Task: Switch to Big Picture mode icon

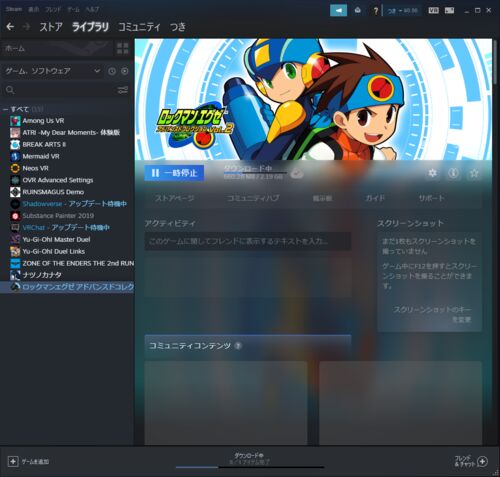Action: pos(449,10)
